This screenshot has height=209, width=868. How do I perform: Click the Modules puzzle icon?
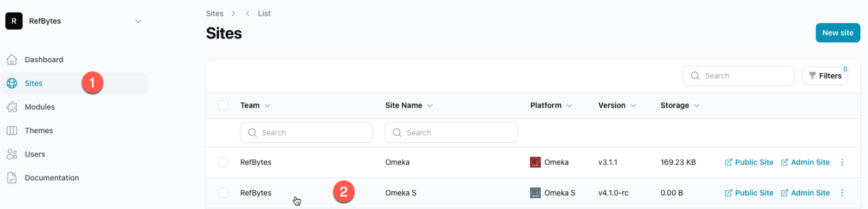point(12,107)
